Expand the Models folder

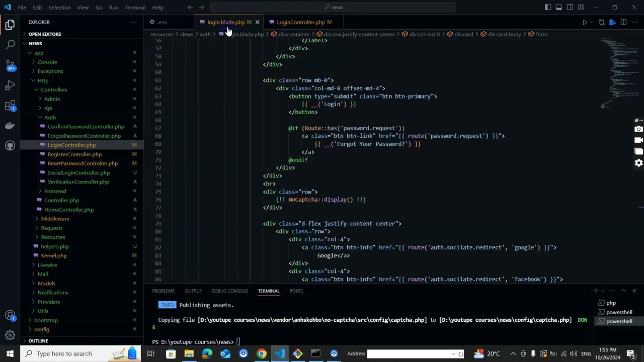coord(46,283)
